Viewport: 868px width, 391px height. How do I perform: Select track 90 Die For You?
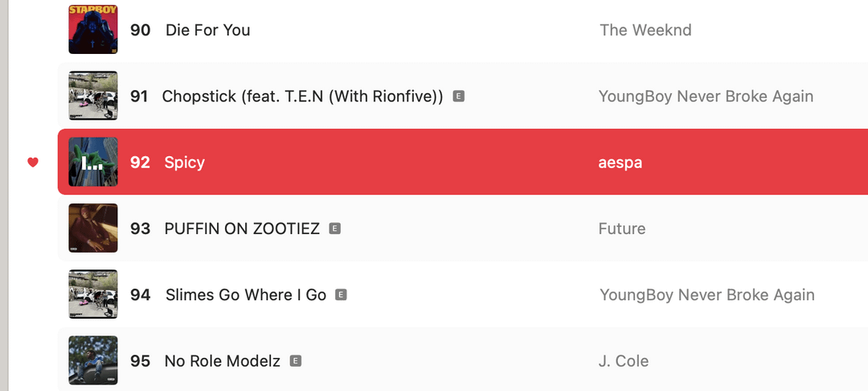[x=207, y=31]
